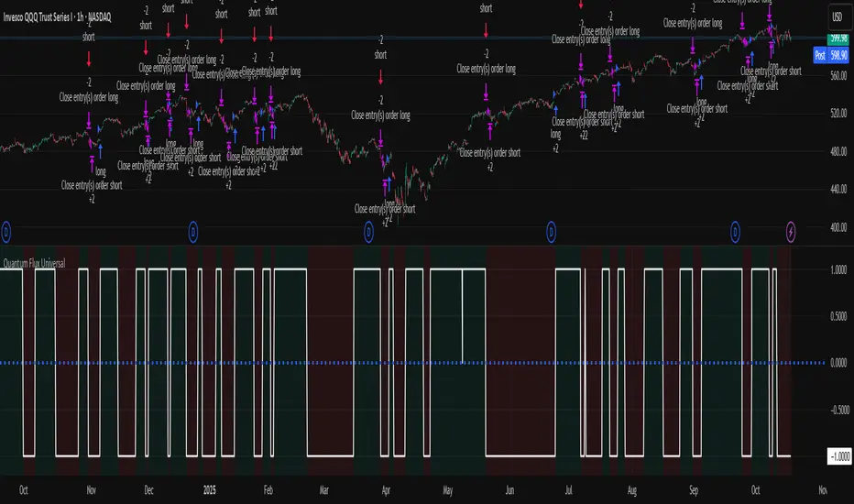Open the USD currency selector
This screenshot has width=854, height=504.
838,17
